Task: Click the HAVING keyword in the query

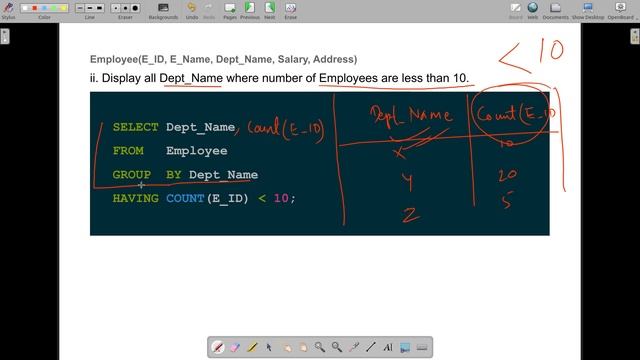Action: click(x=136, y=198)
